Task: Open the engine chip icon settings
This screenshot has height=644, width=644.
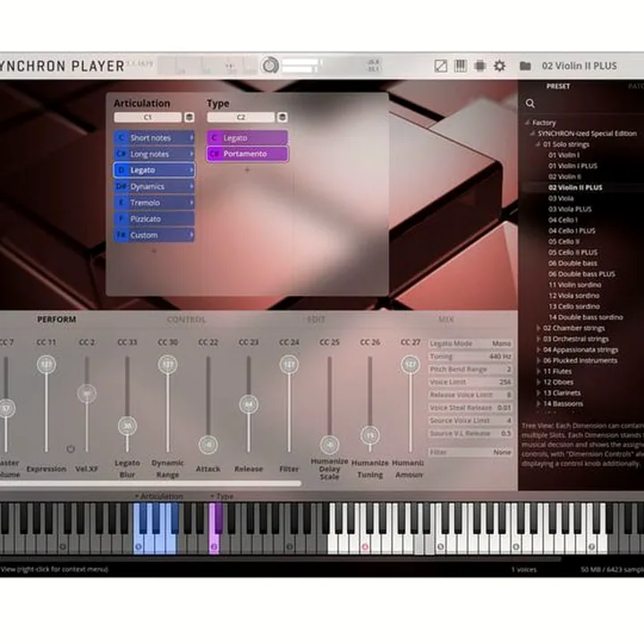Action: 479,65
